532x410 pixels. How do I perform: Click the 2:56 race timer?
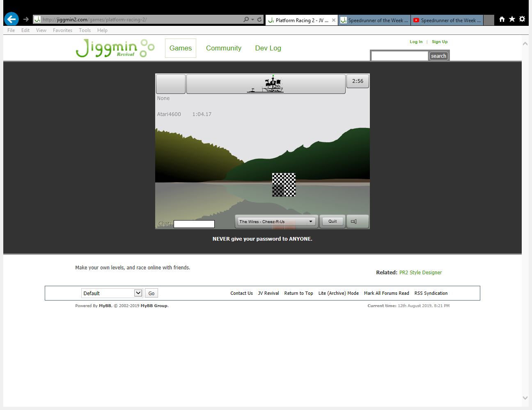358,81
